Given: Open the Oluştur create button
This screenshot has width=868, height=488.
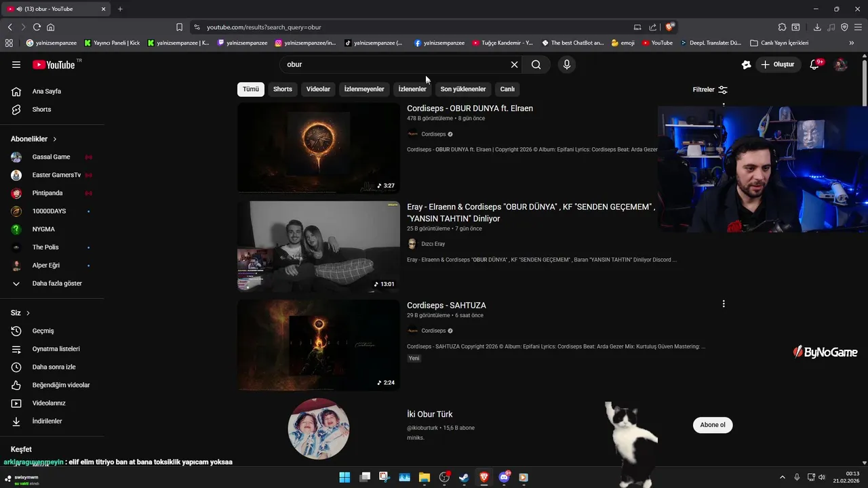Looking at the screenshot, I should pos(777,64).
